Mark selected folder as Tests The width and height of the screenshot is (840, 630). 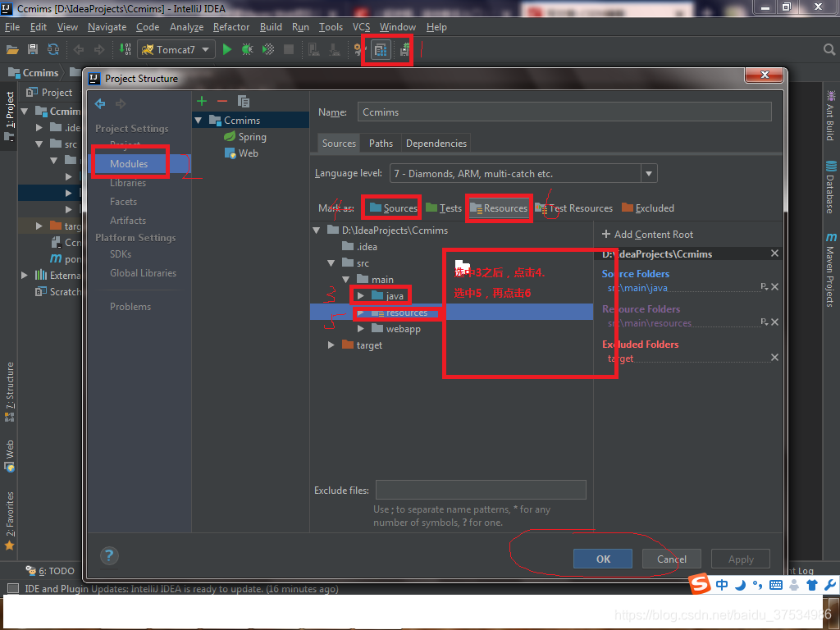tap(444, 208)
